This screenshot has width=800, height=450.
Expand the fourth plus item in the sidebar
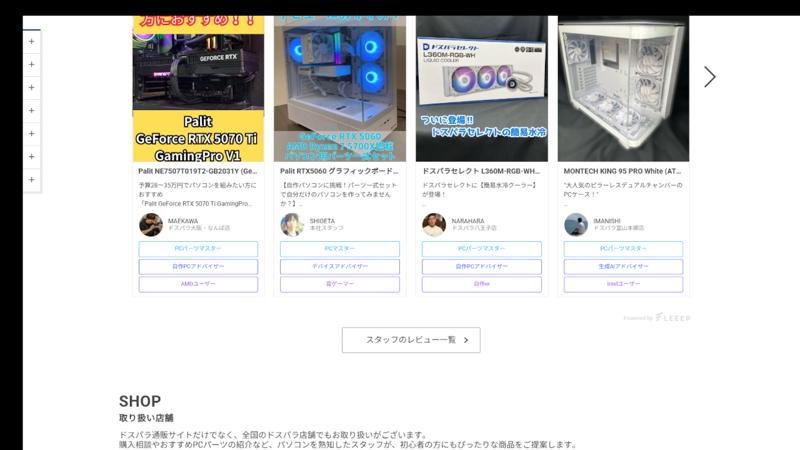tap(32, 110)
